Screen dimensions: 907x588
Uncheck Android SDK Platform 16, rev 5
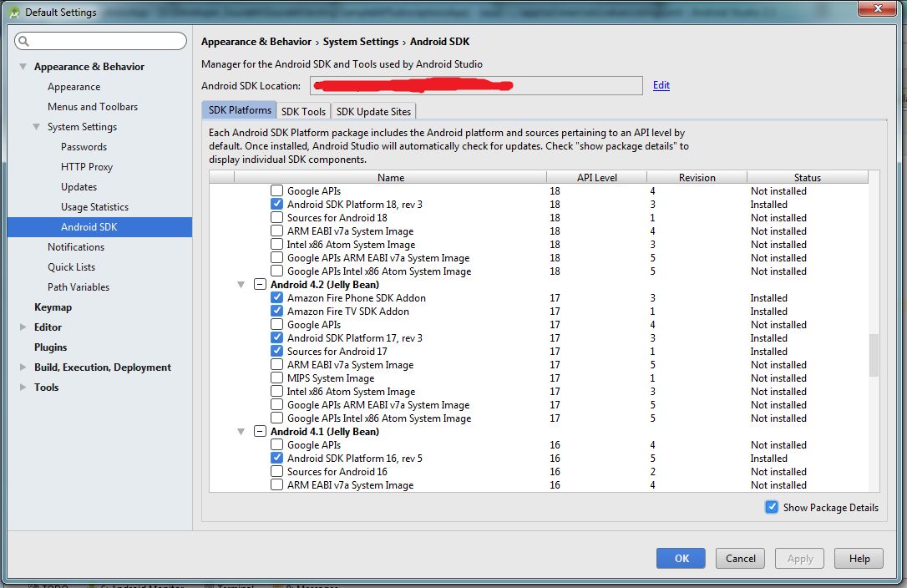(277, 458)
